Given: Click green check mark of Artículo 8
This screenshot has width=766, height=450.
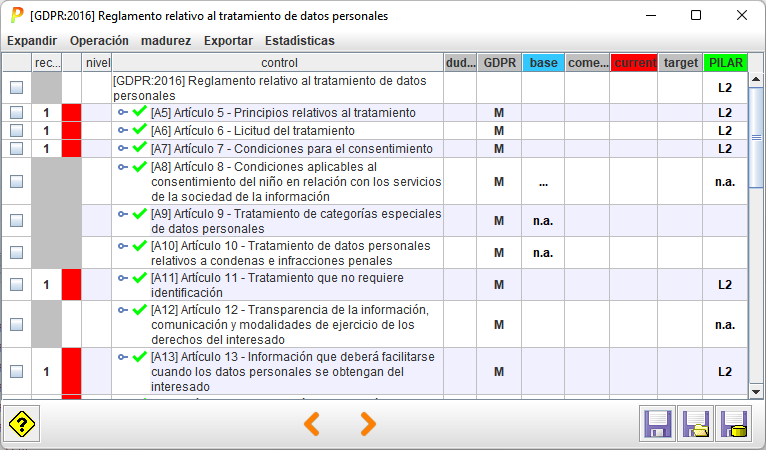Looking at the screenshot, I should coord(140,166).
